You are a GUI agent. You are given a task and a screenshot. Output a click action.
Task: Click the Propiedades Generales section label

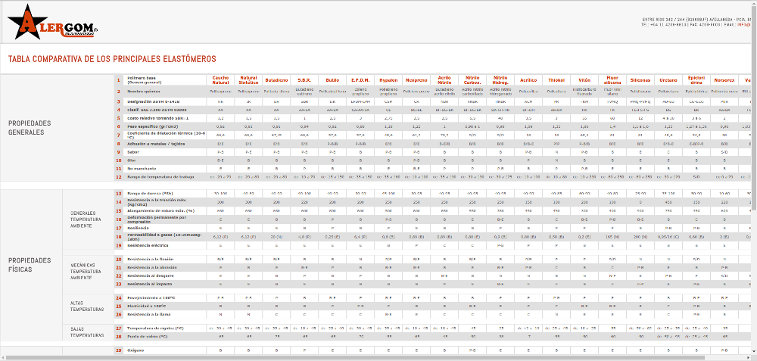[x=29, y=127]
